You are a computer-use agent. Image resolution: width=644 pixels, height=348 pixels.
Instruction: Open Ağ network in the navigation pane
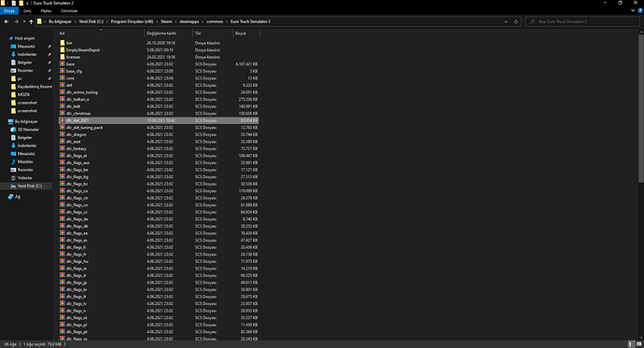pos(17,197)
